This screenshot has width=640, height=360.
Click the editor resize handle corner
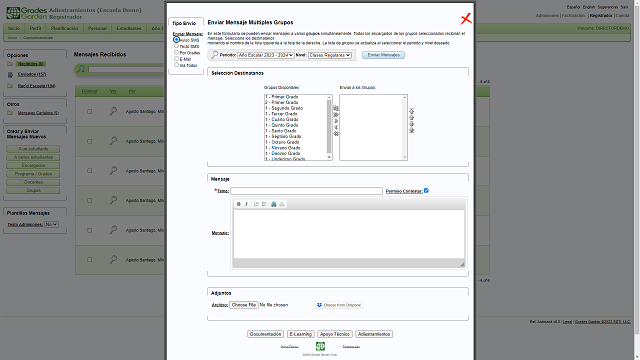tap(462, 264)
